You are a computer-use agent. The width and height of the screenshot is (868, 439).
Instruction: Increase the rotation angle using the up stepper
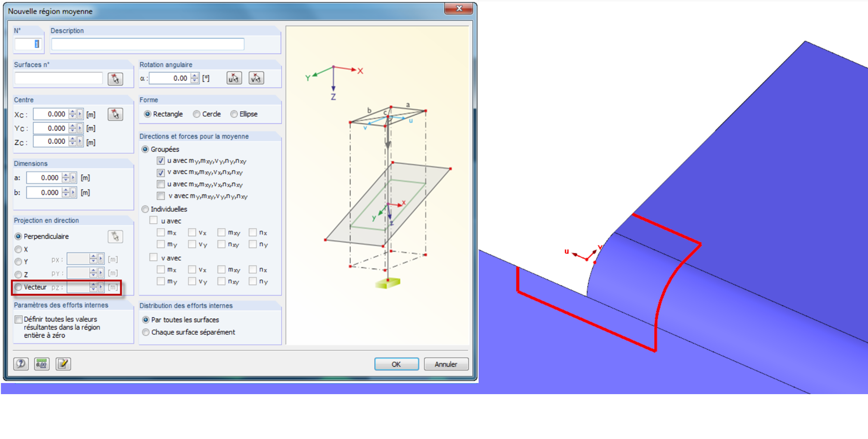point(194,75)
